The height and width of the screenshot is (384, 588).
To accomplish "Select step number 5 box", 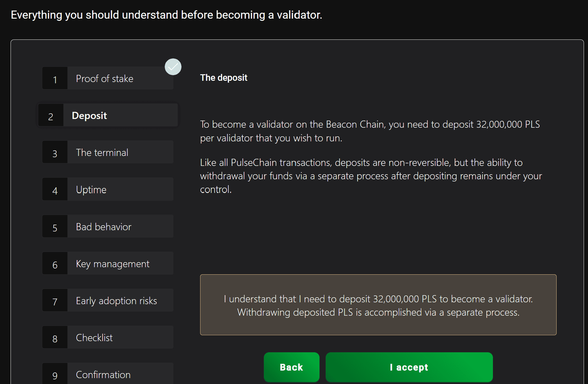I will point(55,226).
